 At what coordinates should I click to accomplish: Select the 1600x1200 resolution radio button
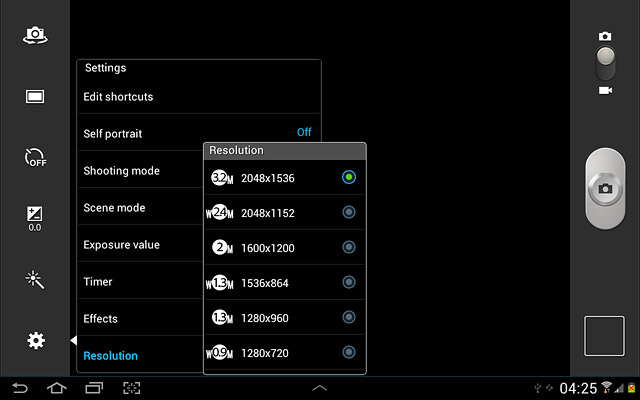[x=349, y=247]
